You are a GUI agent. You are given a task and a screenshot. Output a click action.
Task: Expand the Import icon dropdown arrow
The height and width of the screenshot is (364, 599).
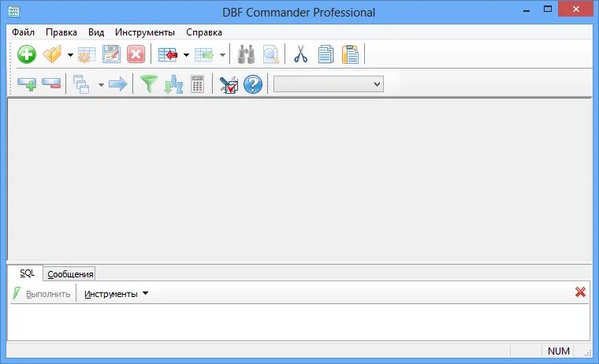[186, 55]
